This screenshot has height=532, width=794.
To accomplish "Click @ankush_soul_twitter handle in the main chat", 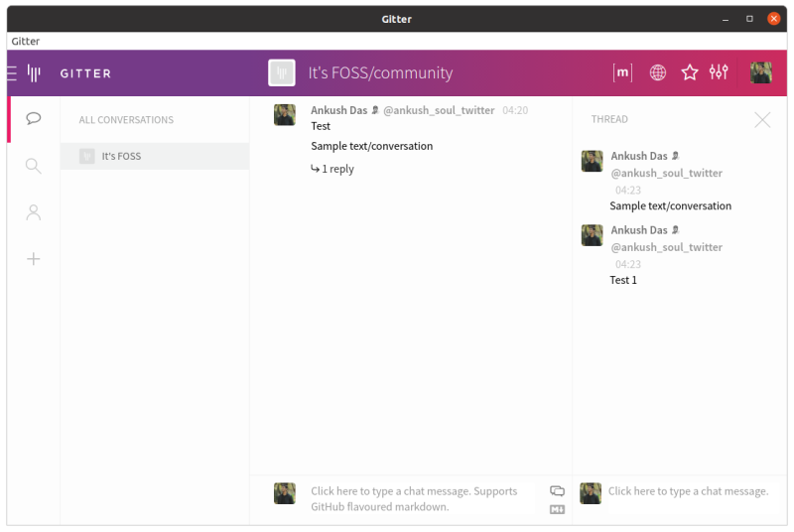I will pos(439,110).
